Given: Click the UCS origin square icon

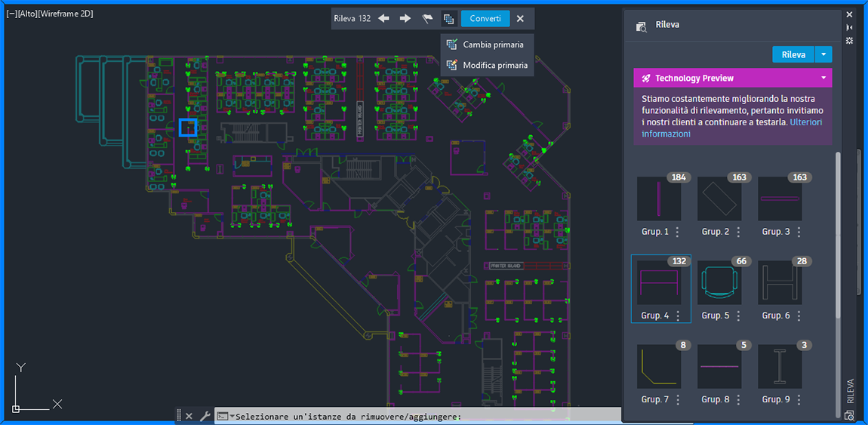Looking at the screenshot, I should tap(16, 409).
